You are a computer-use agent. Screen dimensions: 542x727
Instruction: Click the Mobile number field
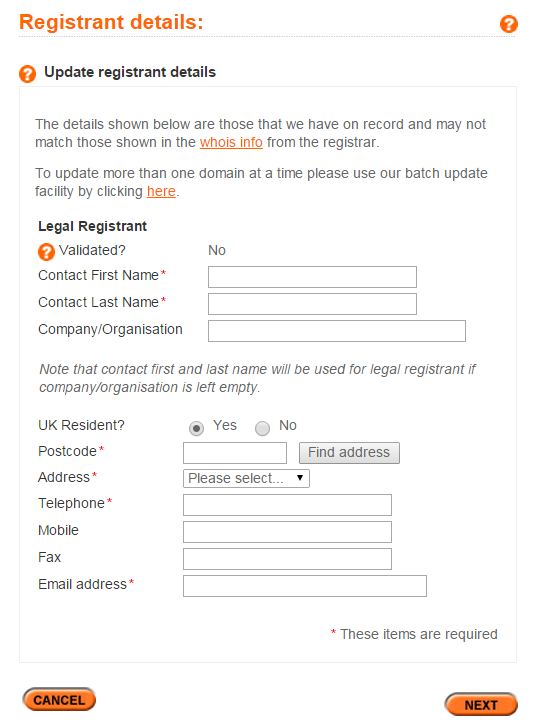point(287,532)
